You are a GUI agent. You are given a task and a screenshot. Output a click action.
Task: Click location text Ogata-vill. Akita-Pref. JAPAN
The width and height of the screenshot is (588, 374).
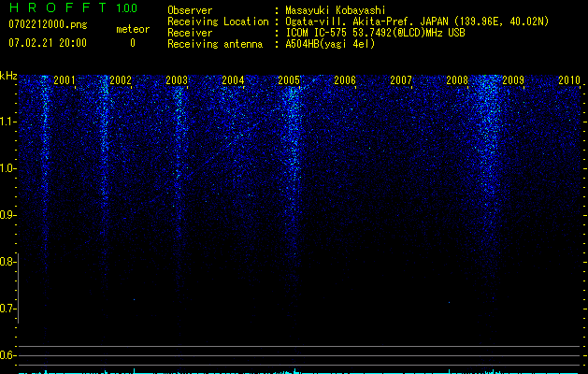pos(366,22)
